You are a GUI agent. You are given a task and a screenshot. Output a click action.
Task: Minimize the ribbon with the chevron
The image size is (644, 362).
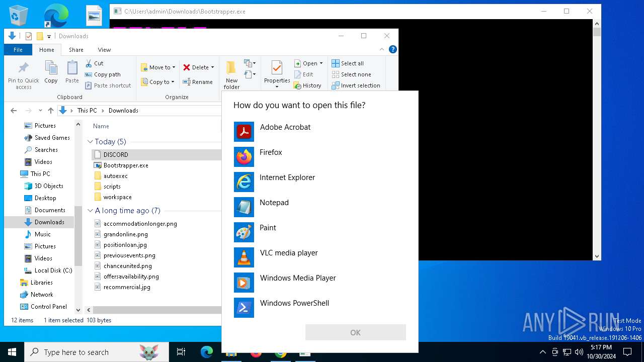coord(382,49)
